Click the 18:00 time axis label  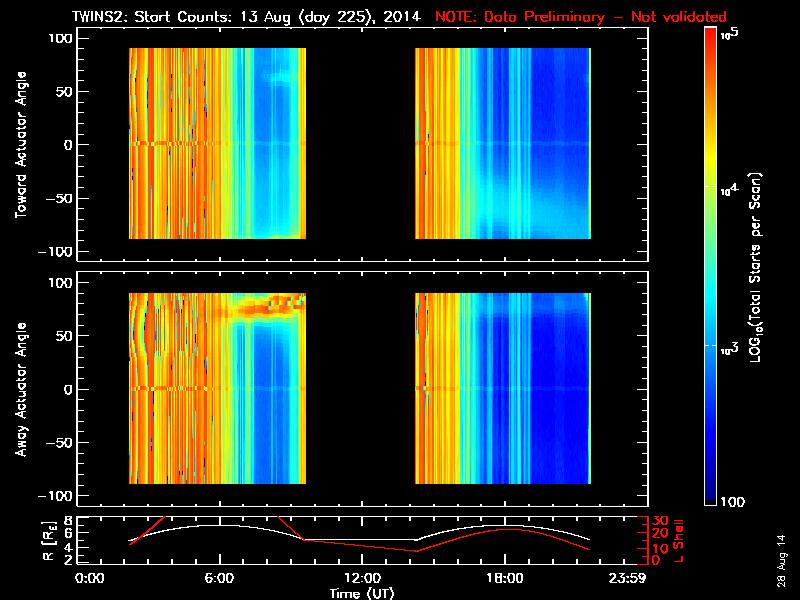tap(505, 579)
